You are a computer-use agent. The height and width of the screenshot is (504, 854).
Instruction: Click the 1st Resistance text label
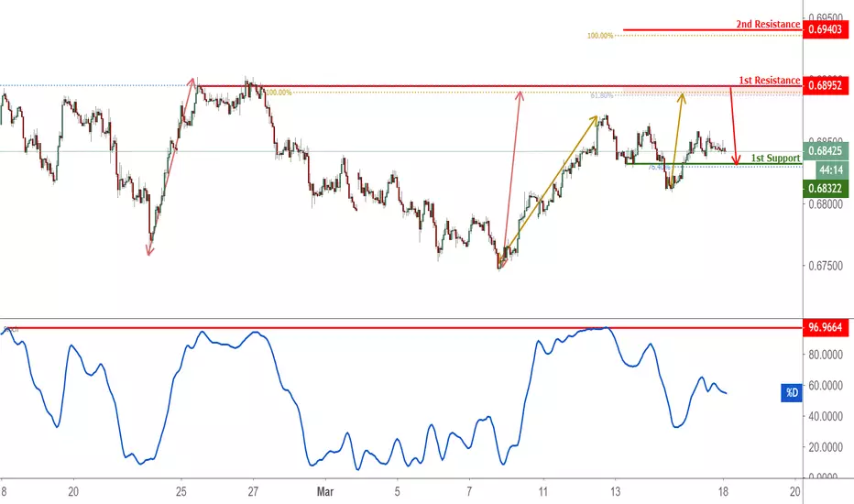(x=769, y=80)
